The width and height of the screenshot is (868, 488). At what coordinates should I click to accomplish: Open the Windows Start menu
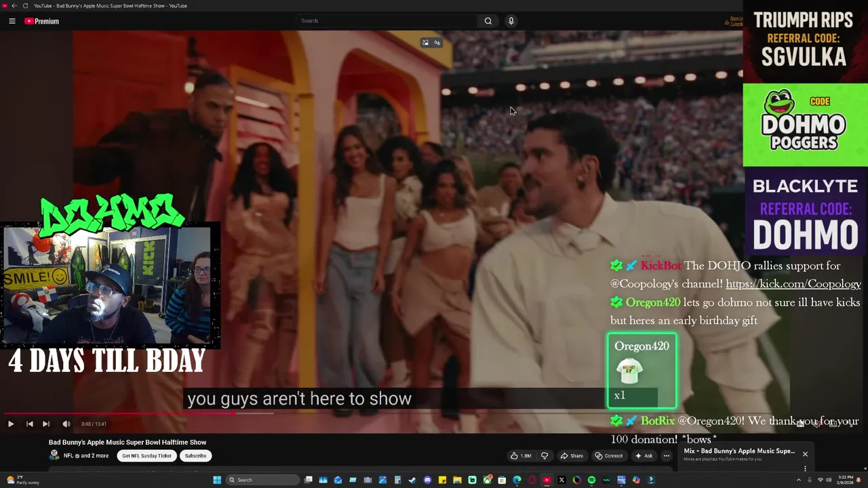[217, 480]
